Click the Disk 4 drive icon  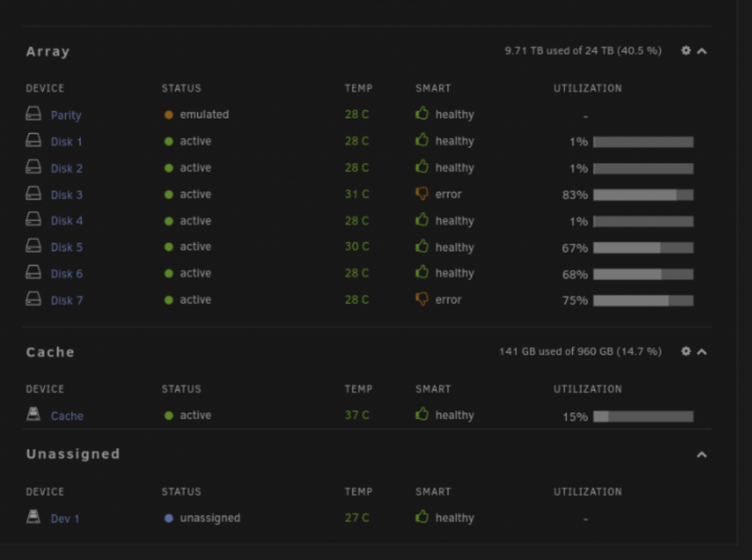point(33,219)
